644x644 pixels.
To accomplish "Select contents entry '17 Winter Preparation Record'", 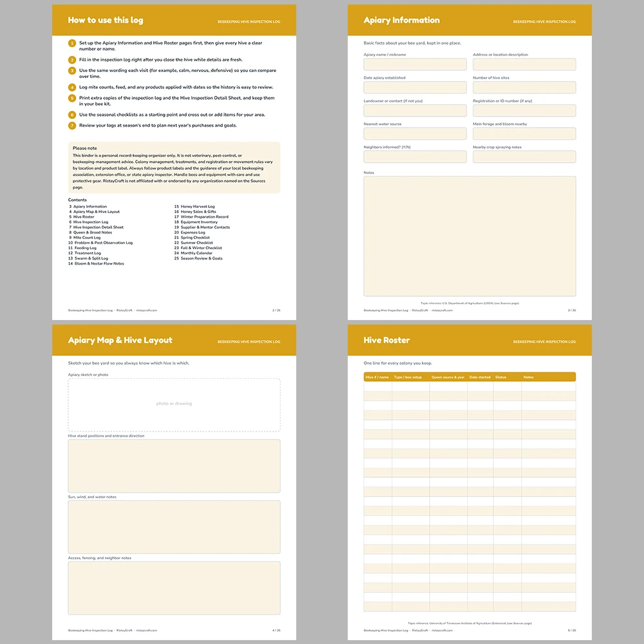I will click(x=201, y=217).
